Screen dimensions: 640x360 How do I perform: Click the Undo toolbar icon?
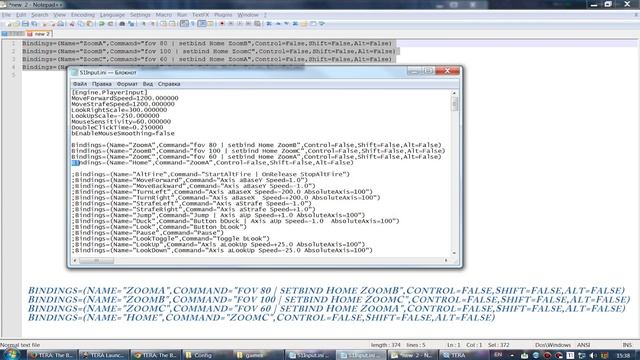(x=101, y=24)
